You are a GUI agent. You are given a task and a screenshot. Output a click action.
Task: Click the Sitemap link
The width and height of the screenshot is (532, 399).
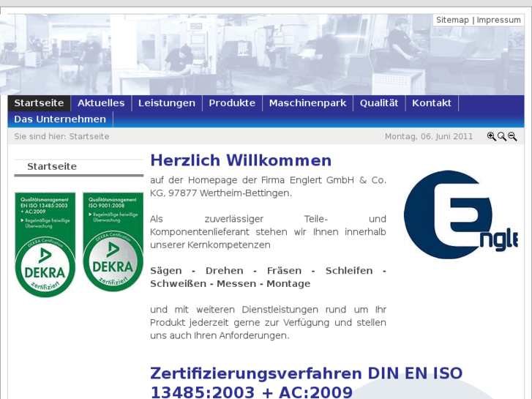tap(452, 20)
